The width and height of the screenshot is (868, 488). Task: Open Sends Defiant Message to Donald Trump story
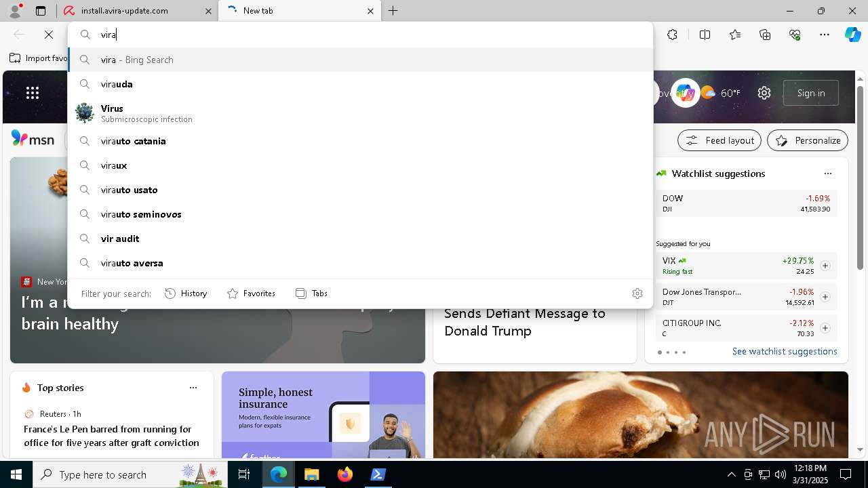click(x=525, y=322)
